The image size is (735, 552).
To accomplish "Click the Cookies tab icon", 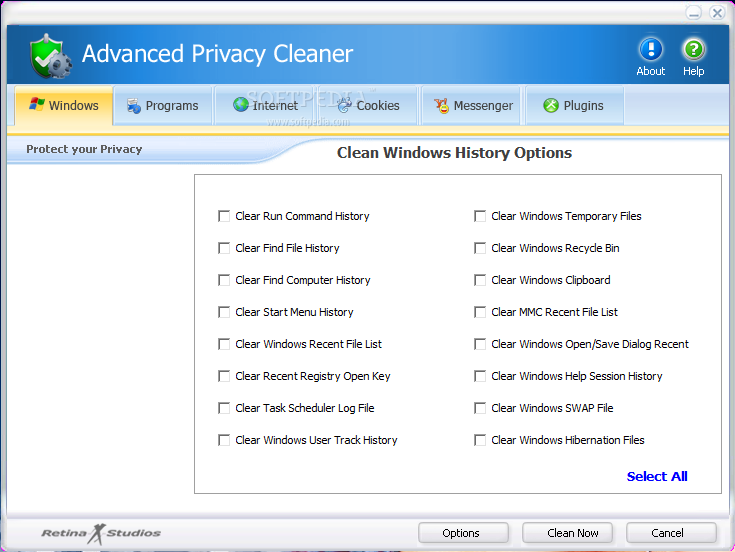I will [x=345, y=105].
